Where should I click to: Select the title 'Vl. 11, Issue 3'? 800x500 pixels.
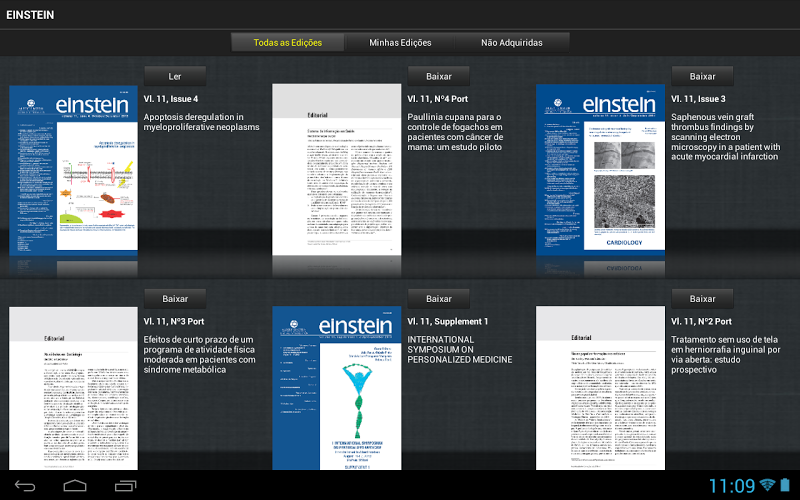pos(698,99)
